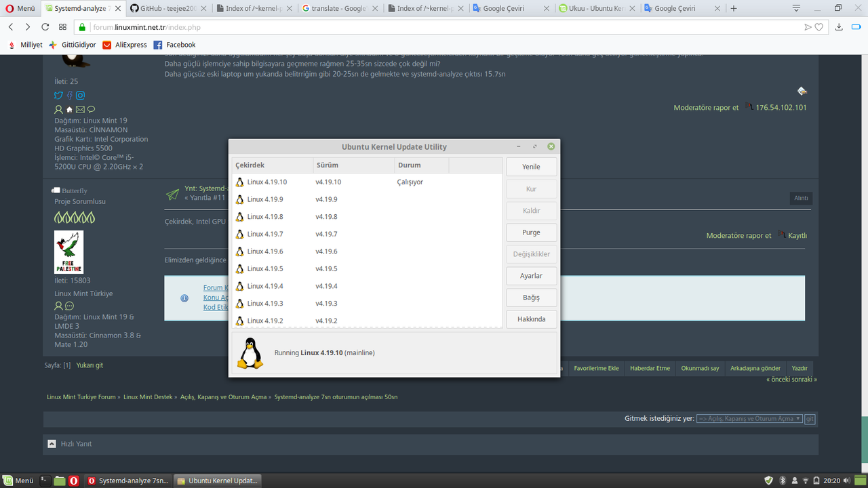Open the Linux Mint Destek breadcrumb link
Image resolution: width=868 pixels, height=488 pixels.
point(148,397)
